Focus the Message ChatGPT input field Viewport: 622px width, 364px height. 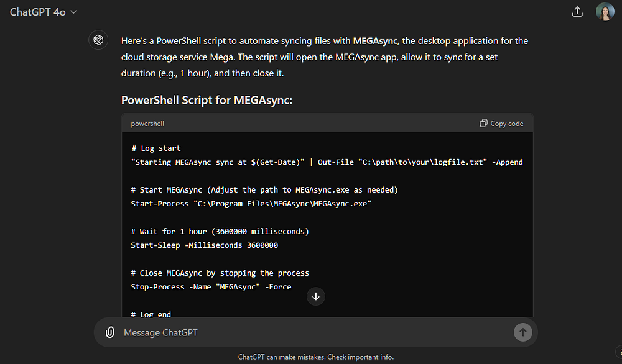(x=315, y=333)
